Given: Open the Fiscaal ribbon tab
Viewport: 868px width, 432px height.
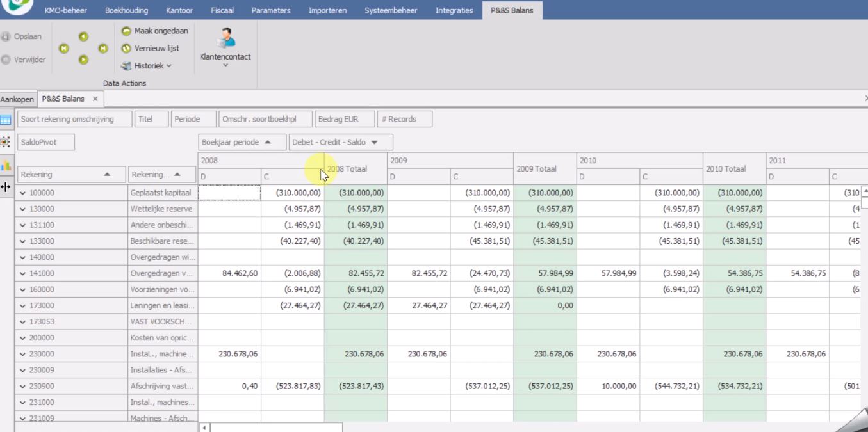Looking at the screenshot, I should (222, 10).
